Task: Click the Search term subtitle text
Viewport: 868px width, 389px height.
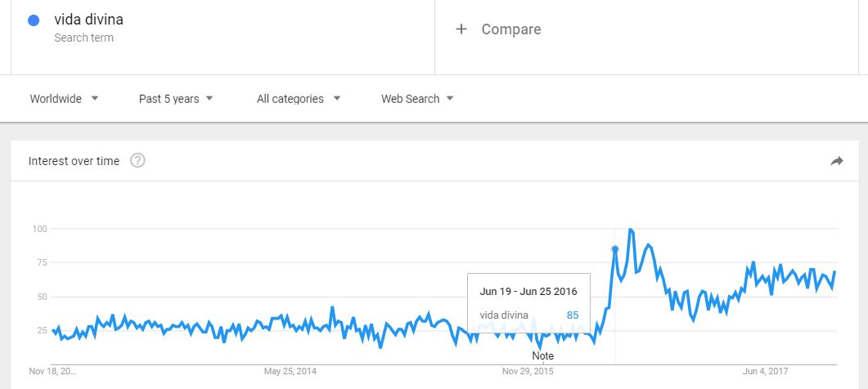Action: pyautogui.click(x=83, y=38)
